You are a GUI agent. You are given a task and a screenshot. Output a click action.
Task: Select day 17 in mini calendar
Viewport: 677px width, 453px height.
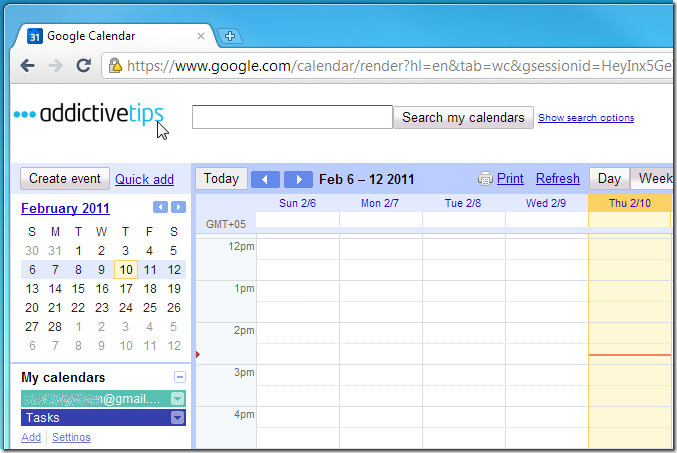(x=126, y=289)
